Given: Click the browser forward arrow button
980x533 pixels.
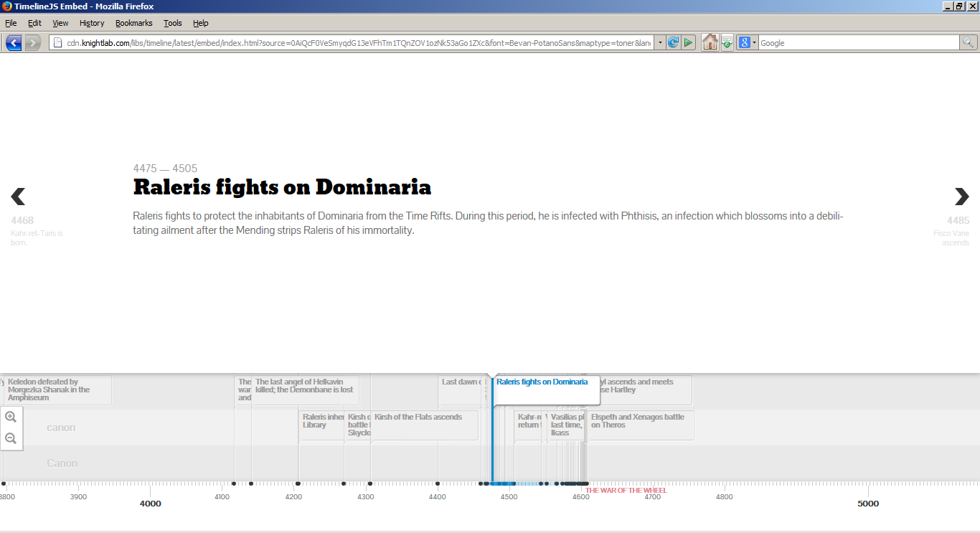Looking at the screenshot, I should pyautogui.click(x=33, y=43).
